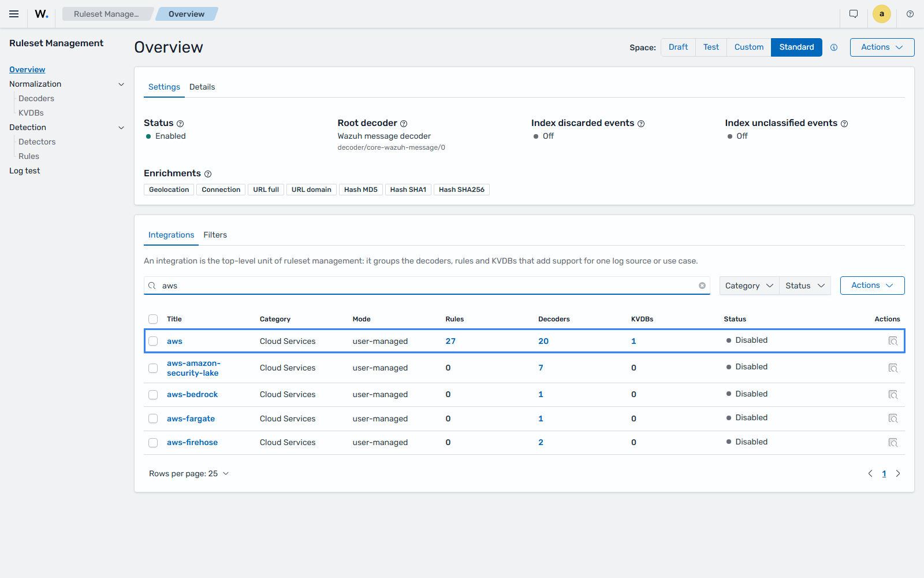This screenshot has width=924, height=578.
Task: Click the integrations search field
Action: [x=427, y=286]
